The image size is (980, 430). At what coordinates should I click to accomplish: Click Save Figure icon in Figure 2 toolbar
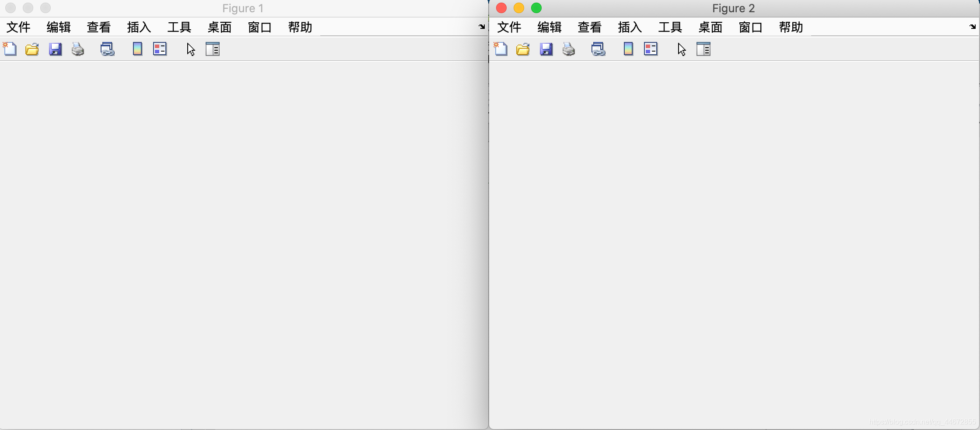point(546,49)
